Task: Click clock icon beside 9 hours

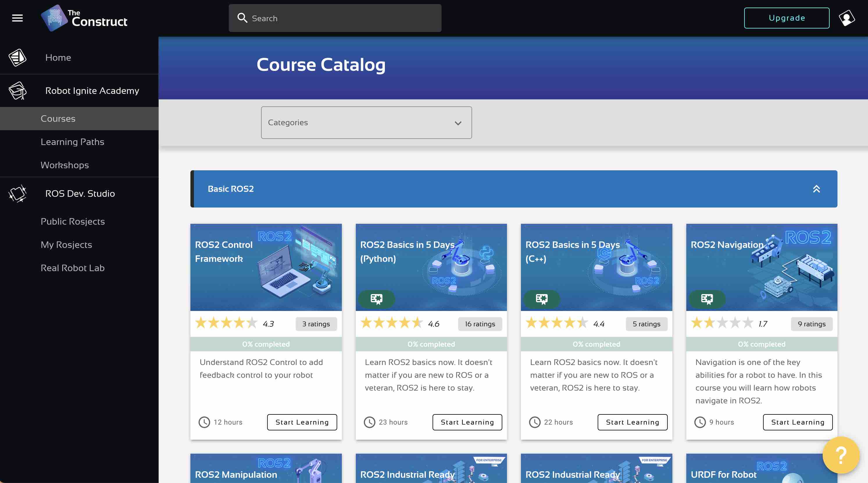Action: [x=700, y=422]
